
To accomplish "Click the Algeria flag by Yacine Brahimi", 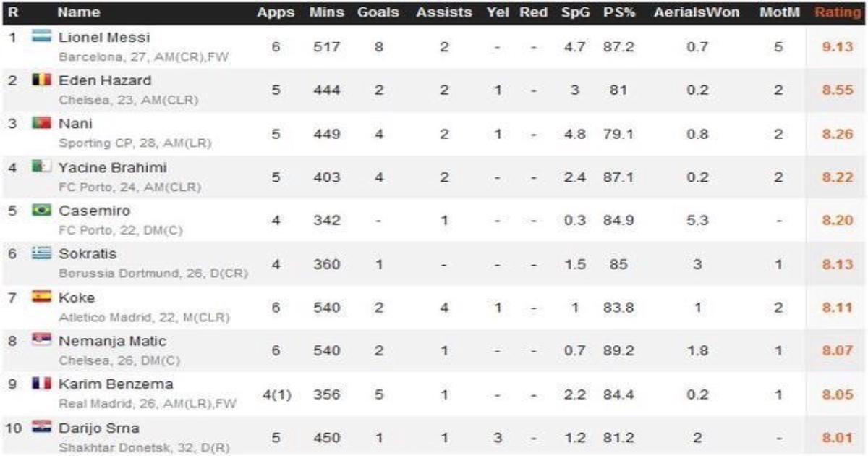I will pos(41,167).
